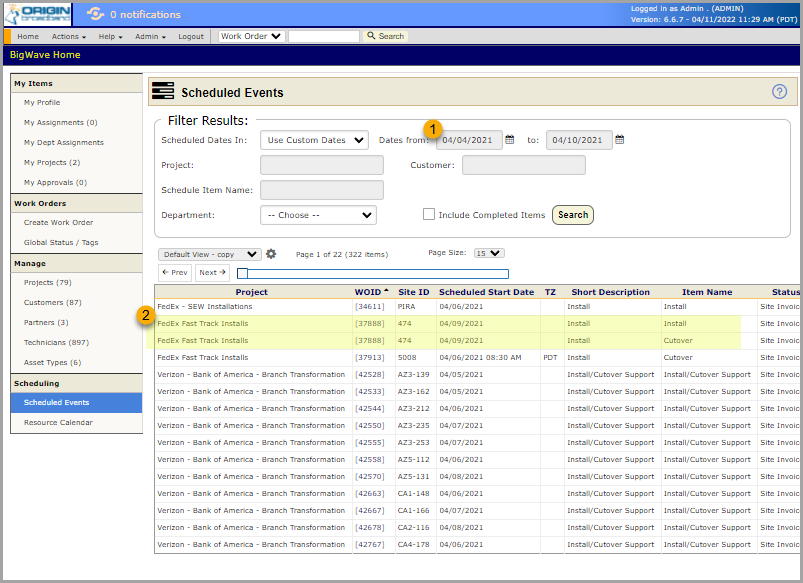Open My Assignments (0) link
803x583 pixels.
click(60, 122)
